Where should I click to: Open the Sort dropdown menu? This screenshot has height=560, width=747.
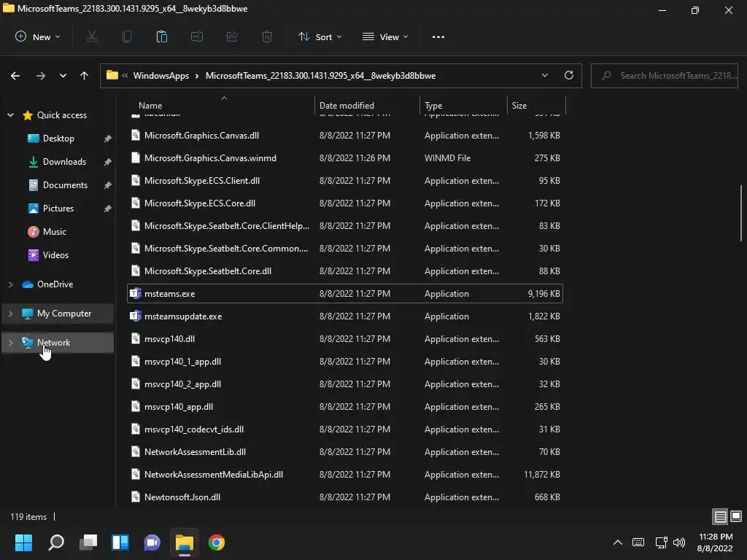click(320, 36)
